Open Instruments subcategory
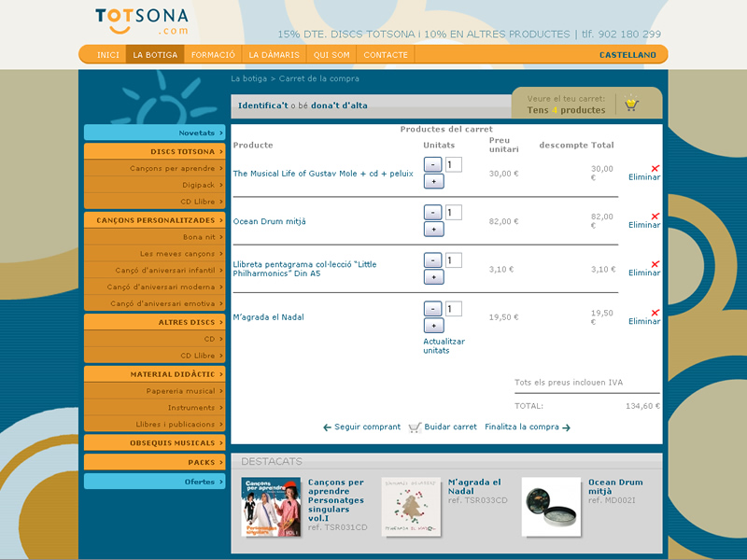747x560 pixels. (154, 408)
